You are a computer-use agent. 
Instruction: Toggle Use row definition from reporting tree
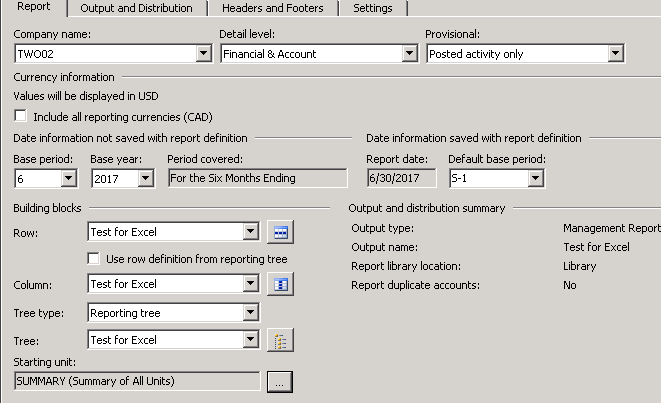[94, 259]
